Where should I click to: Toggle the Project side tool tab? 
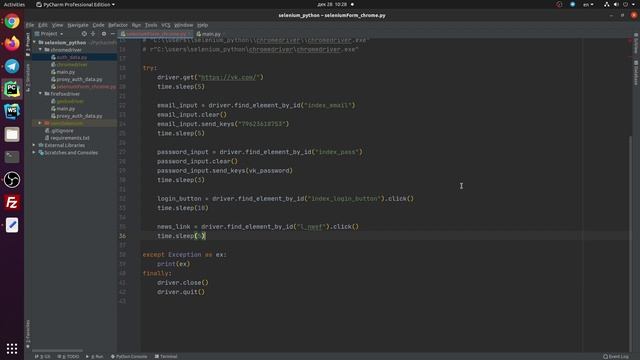(x=28, y=44)
